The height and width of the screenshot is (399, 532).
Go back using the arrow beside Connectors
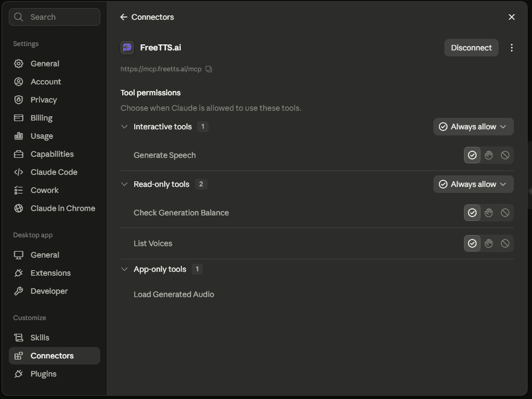click(124, 17)
